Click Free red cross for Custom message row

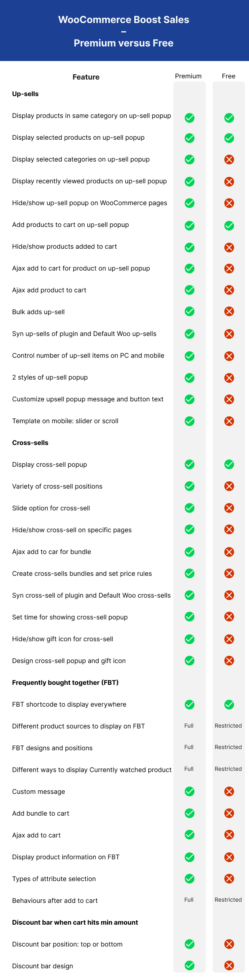tap(229, 791)
